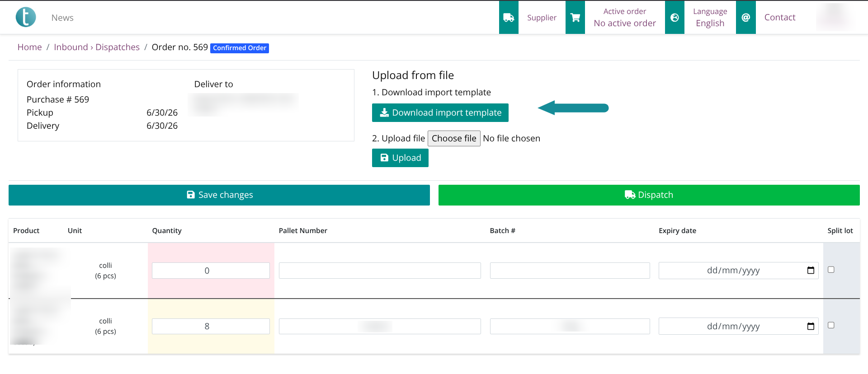The image size is (868, 374).
Task: Click quantity field showing 0
Action: [211, 271]
